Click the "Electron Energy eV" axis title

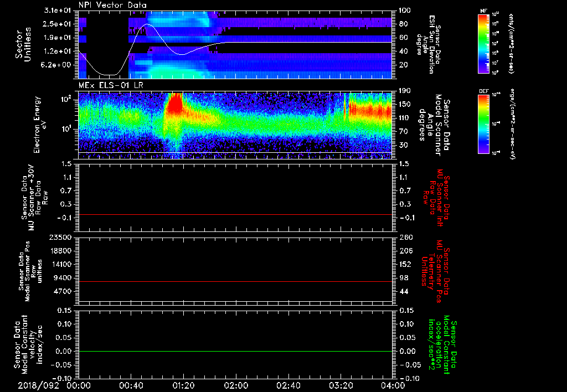coord(40,125)
